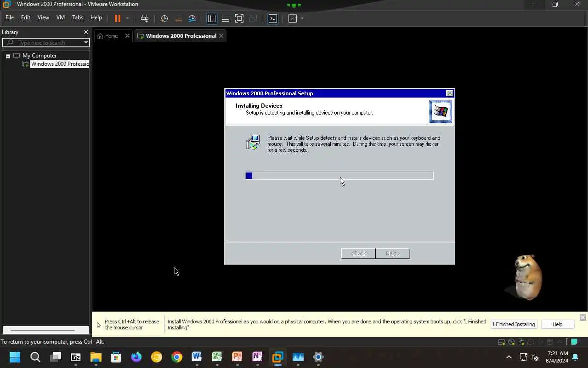Click the Windows flag setup icon
The height and width of the screenshot is (368, 588).
[x=441, y=111]
